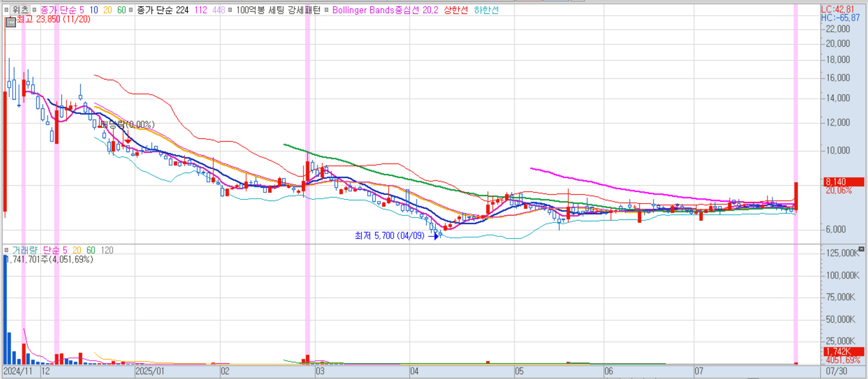Click the red 상한선 upper band label
This screenshot has width=868, height=379.
click(456, 10)
